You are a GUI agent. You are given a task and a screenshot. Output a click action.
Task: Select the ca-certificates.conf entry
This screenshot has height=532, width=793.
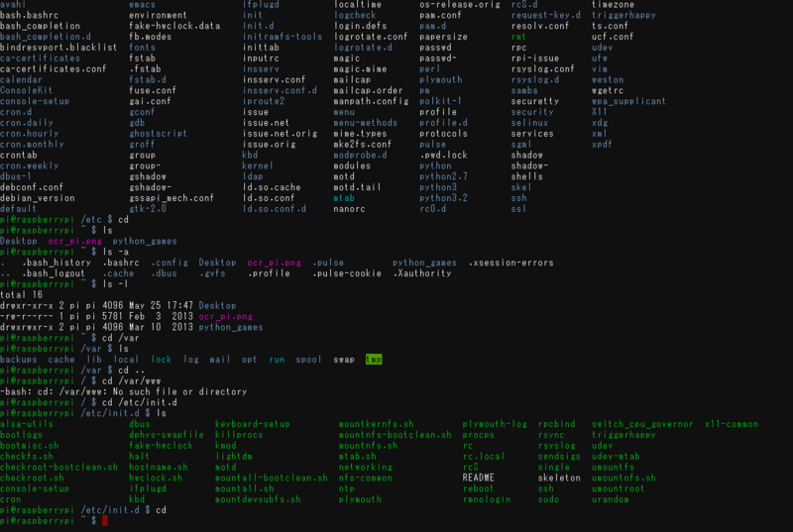(54, 69)
